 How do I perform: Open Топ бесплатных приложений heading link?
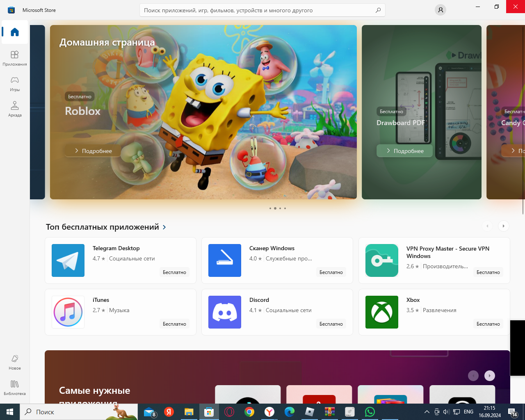click(x=103, y=227)
